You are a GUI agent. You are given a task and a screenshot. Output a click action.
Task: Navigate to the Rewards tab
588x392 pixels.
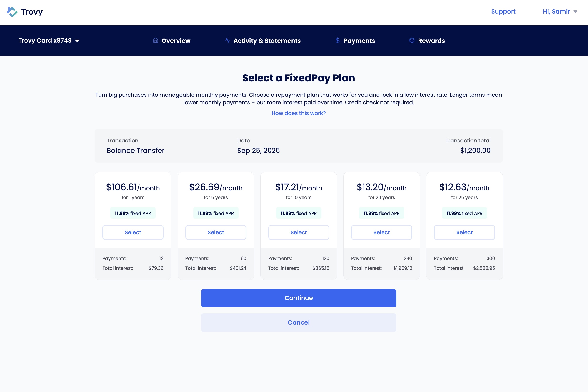(431, 41)
